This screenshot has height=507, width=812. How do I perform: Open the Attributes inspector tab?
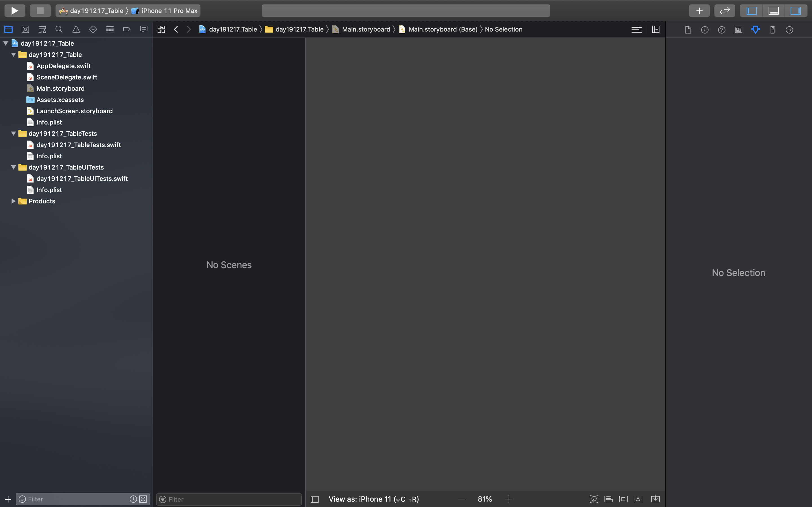755,30
